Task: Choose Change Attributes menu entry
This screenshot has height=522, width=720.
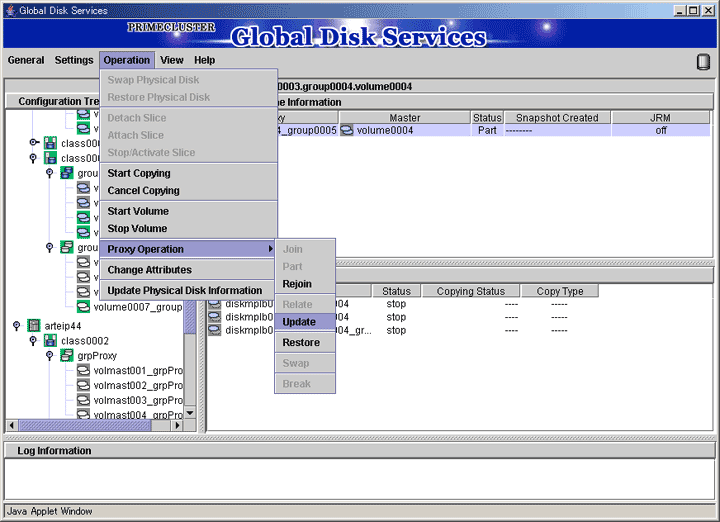Action: click(x=189, y=270)
